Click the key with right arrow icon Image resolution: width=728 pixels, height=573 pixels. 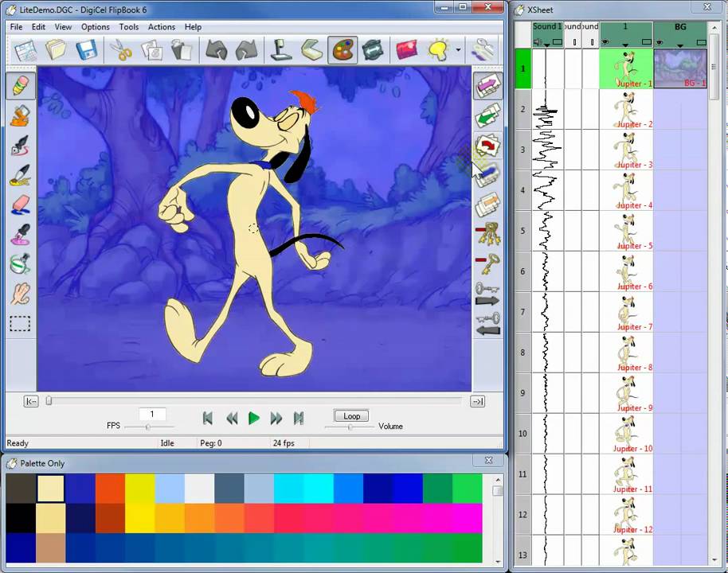point(488,294)
